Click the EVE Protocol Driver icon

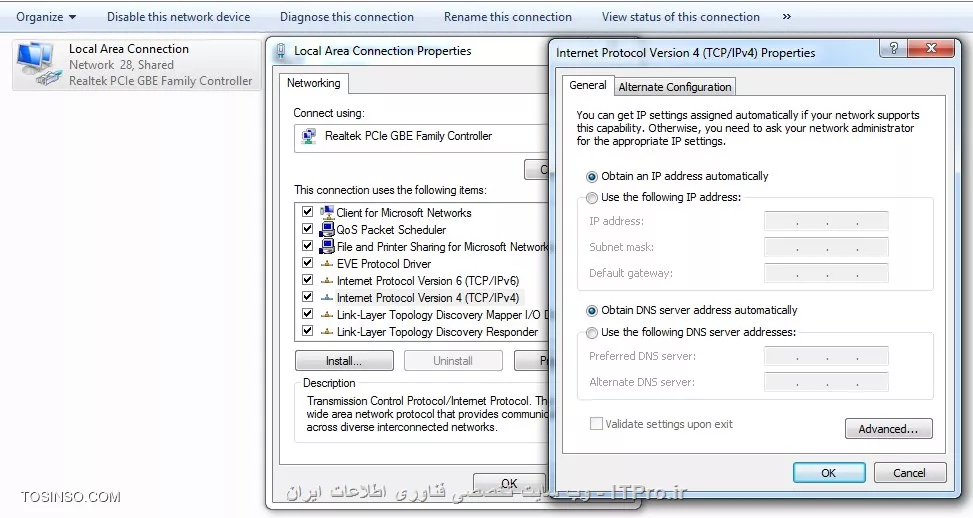(x=328, y=264)
